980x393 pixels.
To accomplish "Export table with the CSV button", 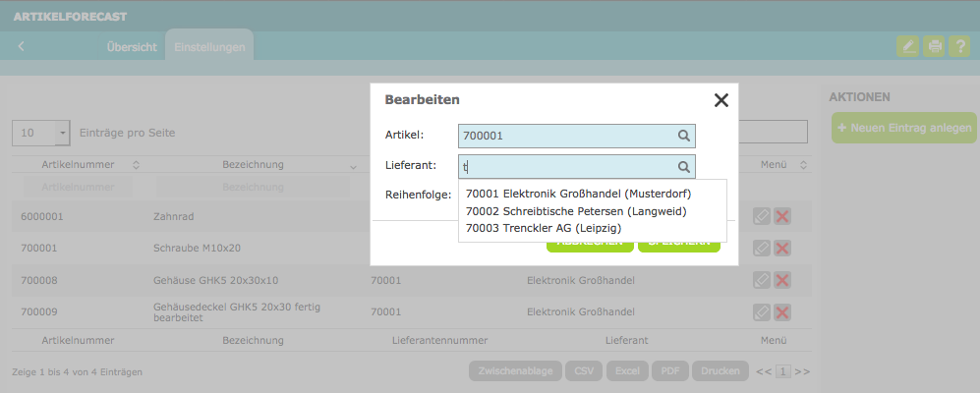I will tap(584, 371).
